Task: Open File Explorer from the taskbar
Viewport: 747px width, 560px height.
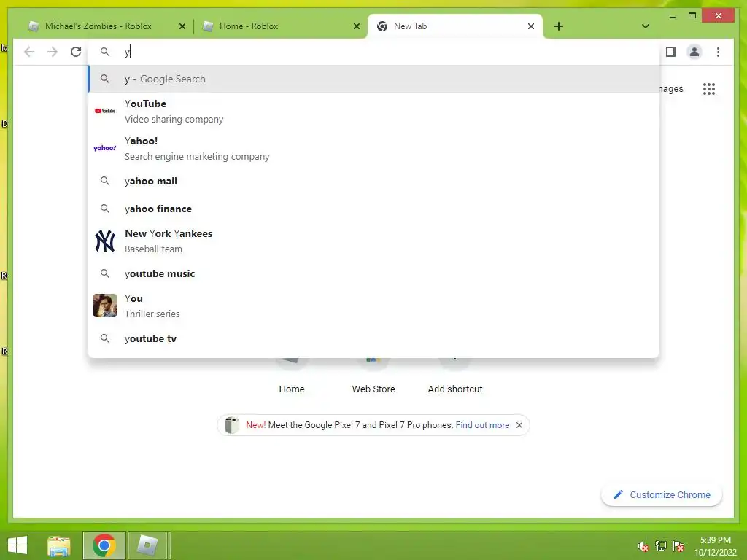Action: (x=59, y=545)
